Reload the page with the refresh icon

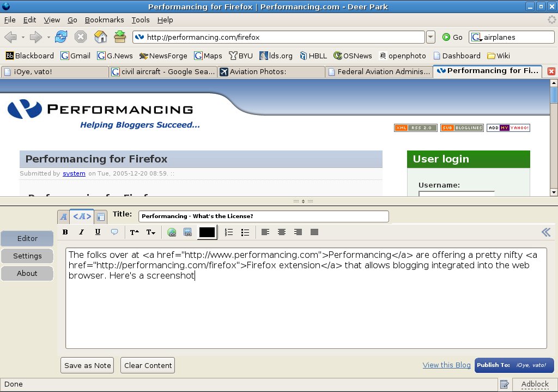(61, 37)
